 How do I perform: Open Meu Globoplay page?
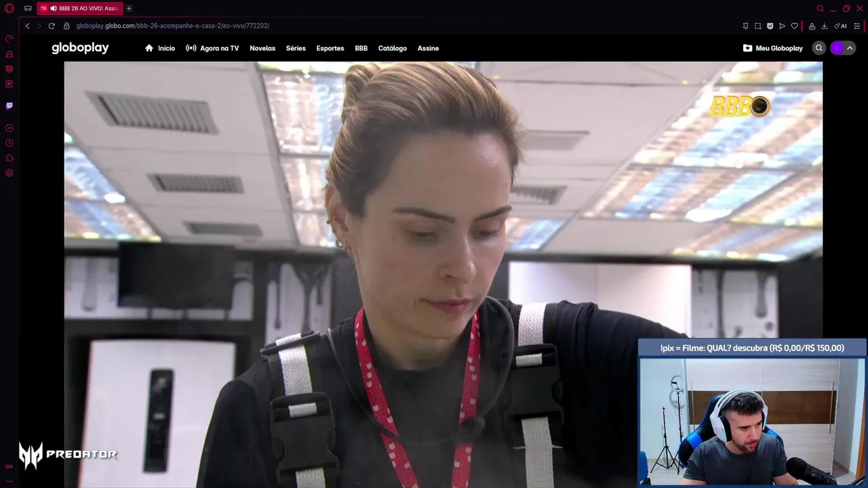click(773, 48)
